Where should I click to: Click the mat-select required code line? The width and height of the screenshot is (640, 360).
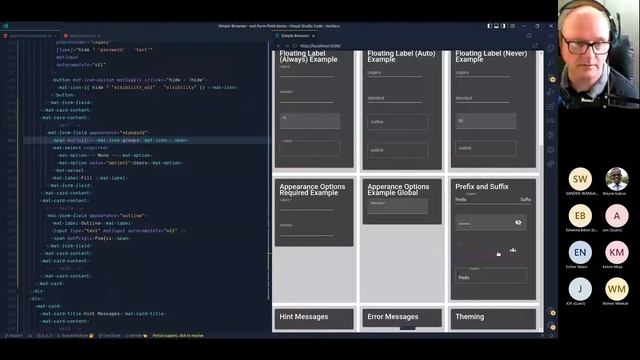tap(81, 148)
